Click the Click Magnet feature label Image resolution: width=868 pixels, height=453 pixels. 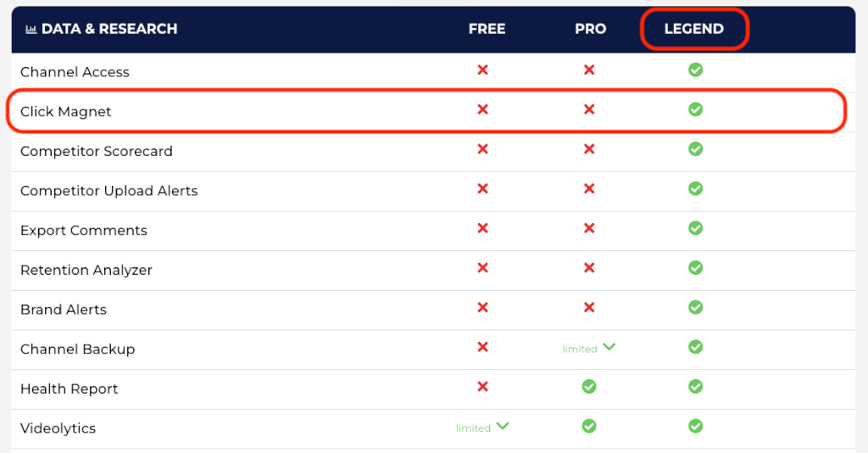click(x=65, y=112)
